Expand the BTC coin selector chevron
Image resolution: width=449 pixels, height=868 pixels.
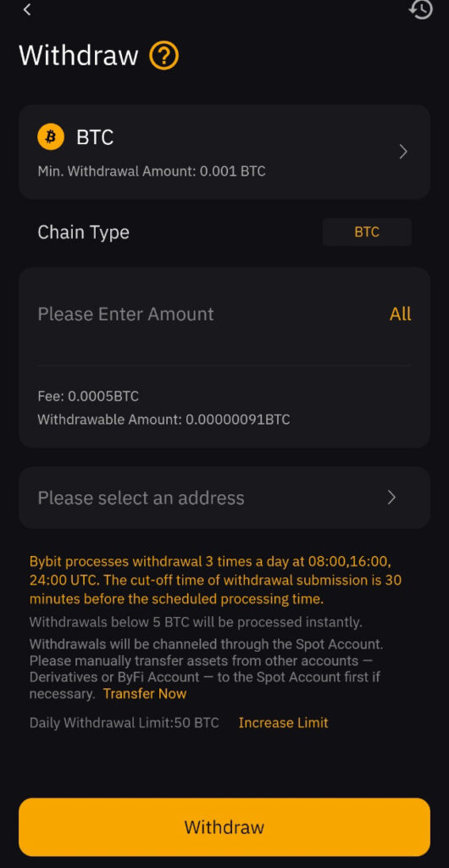[x=403, y=152]
